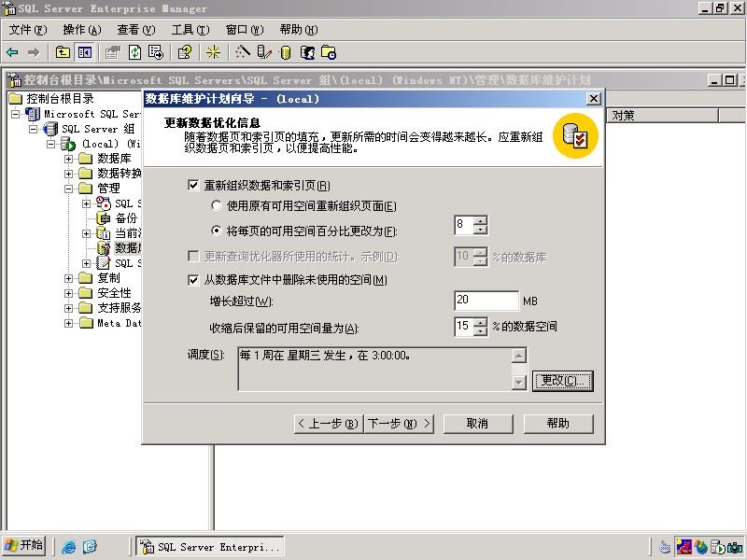Viewport: 747px width, 560px height.
Task: Go back with 上一步(B) button
Action: [x=329, y=424]
